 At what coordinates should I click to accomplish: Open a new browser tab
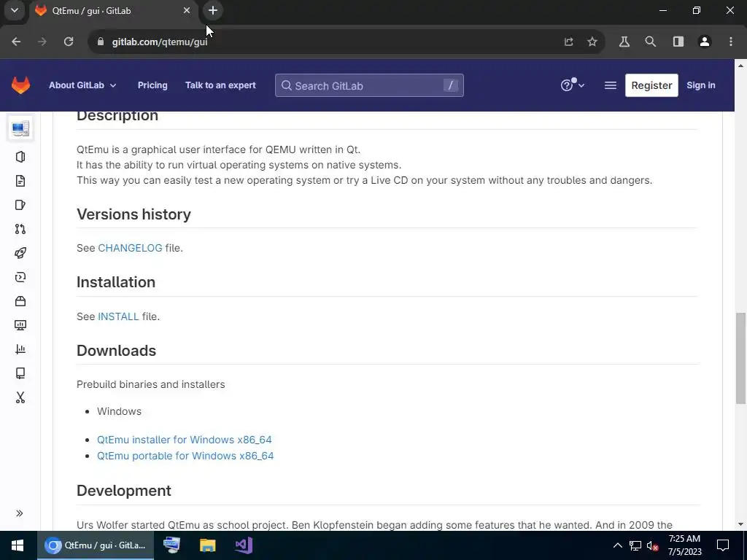(213, 10)
